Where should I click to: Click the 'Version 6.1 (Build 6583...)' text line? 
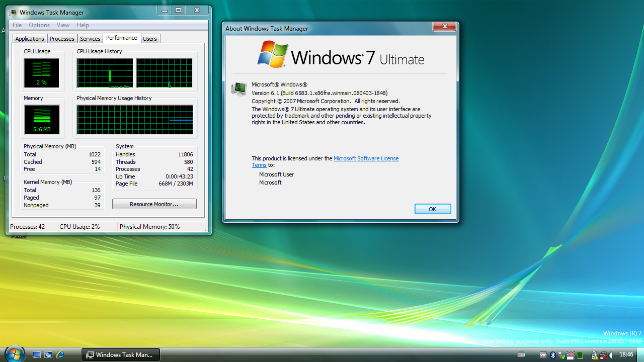tap(319, 93)
